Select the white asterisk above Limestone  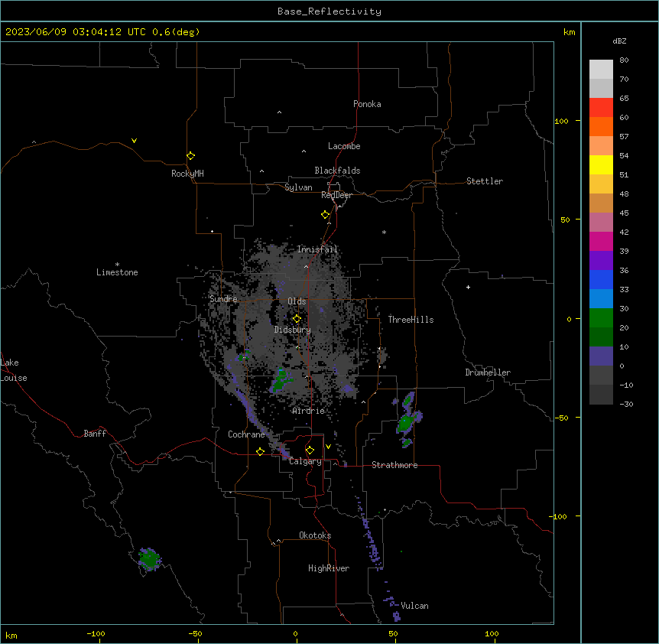(117, 265)
